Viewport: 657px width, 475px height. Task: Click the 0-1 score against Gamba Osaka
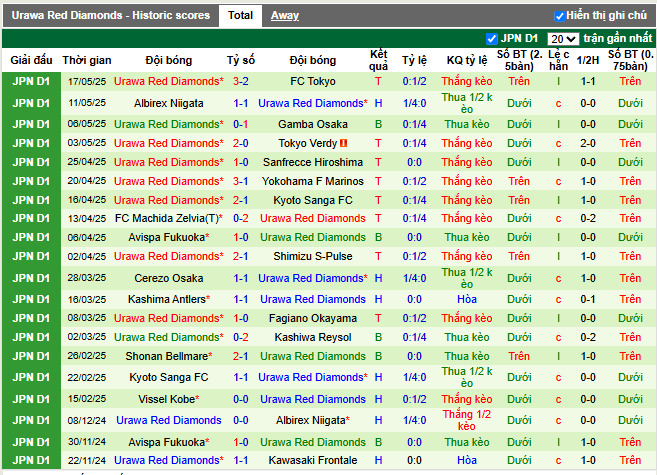(x=241, y=124)
